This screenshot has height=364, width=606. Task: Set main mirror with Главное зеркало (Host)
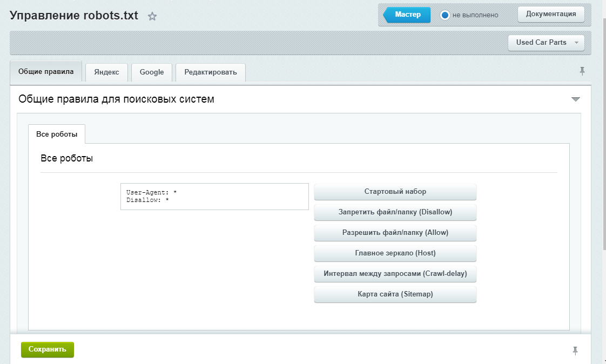click(395, 253)
